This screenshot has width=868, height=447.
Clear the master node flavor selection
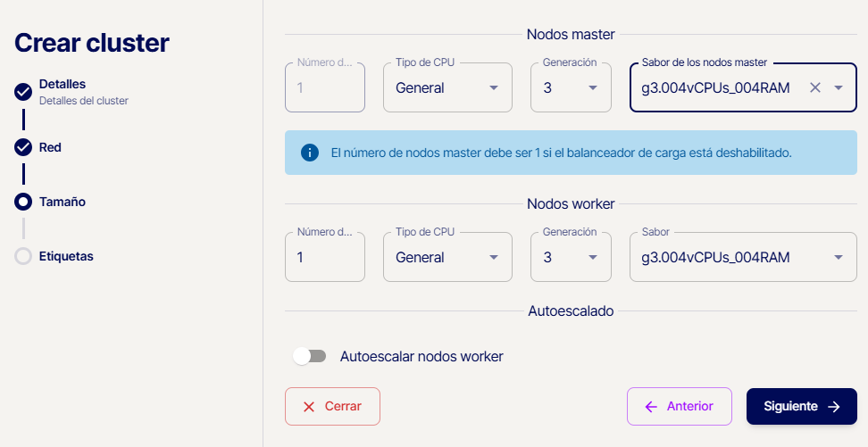814,87
